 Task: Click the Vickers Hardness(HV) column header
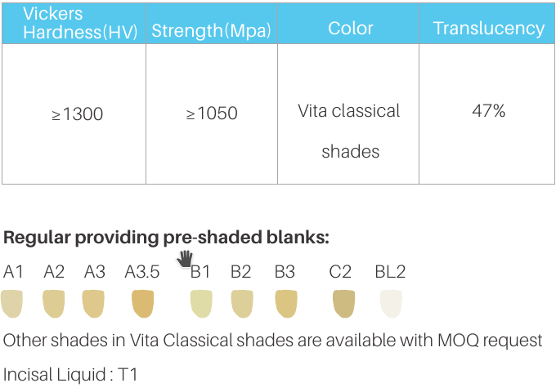click(x=74, y=23)
